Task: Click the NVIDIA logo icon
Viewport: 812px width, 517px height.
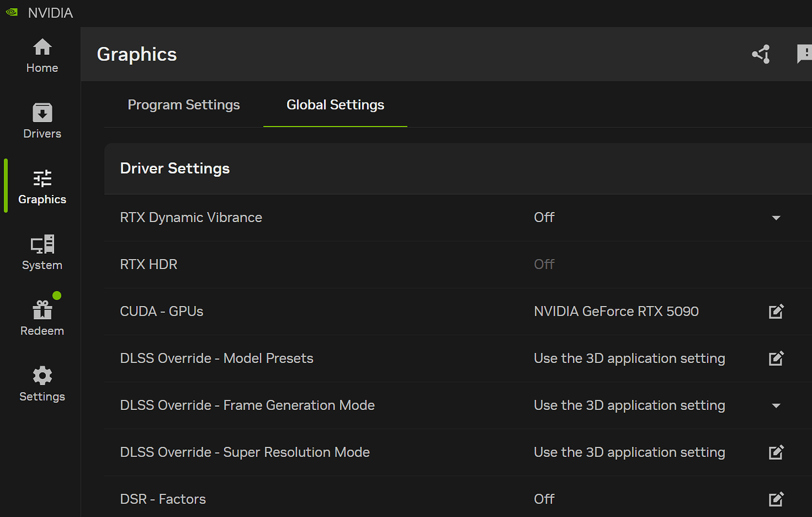Action: (x=12, y=12)
